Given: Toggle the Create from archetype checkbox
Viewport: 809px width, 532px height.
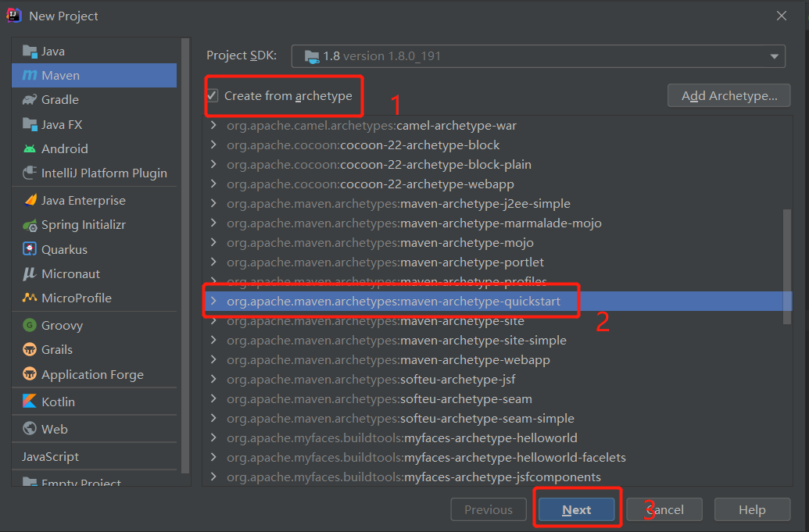Looking at the screenshot, I should point(212,96).
